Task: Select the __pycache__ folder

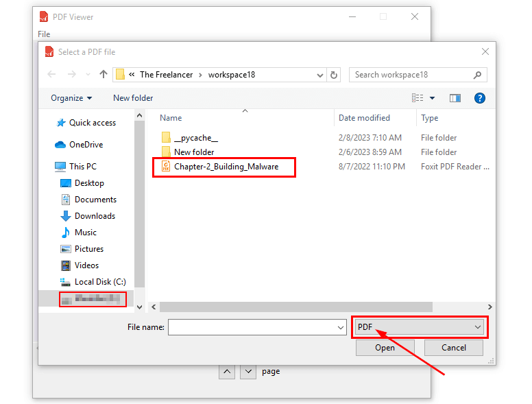Action: pos(195,138)
